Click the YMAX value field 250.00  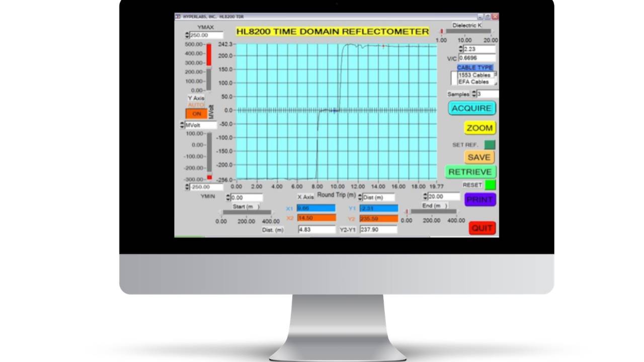pyautogui.click(x=206, y=35)
